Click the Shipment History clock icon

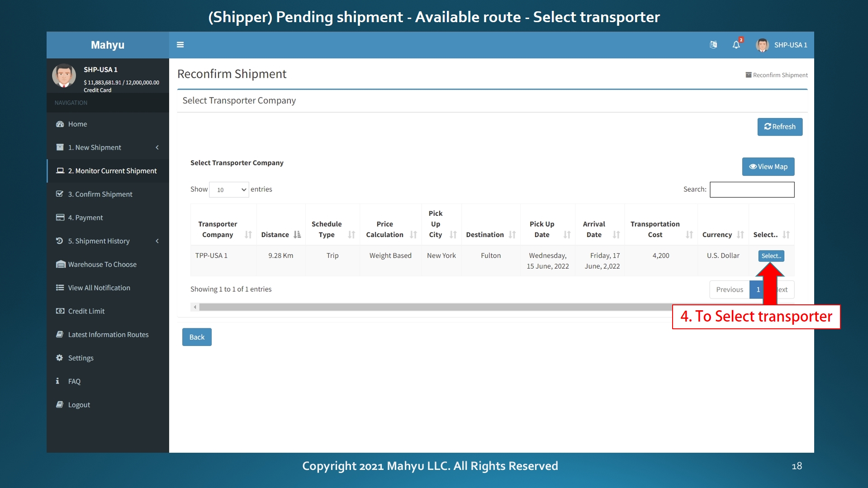click(60, 241)
